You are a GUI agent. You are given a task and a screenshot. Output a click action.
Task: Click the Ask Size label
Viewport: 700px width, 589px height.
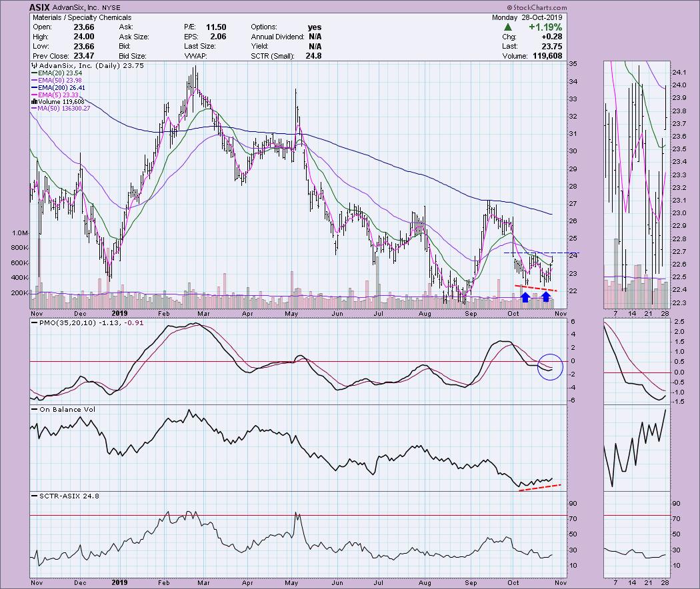(134, 37)
